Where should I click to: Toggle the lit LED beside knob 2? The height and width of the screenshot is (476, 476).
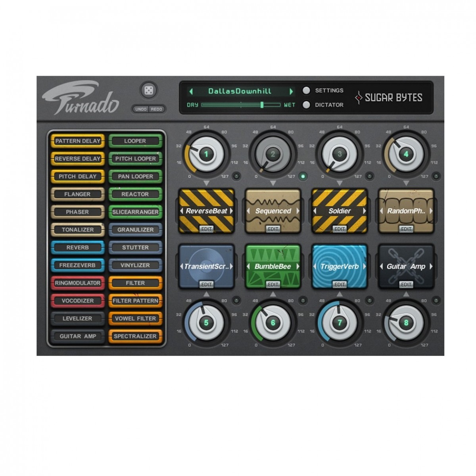[x=303, y=176]
